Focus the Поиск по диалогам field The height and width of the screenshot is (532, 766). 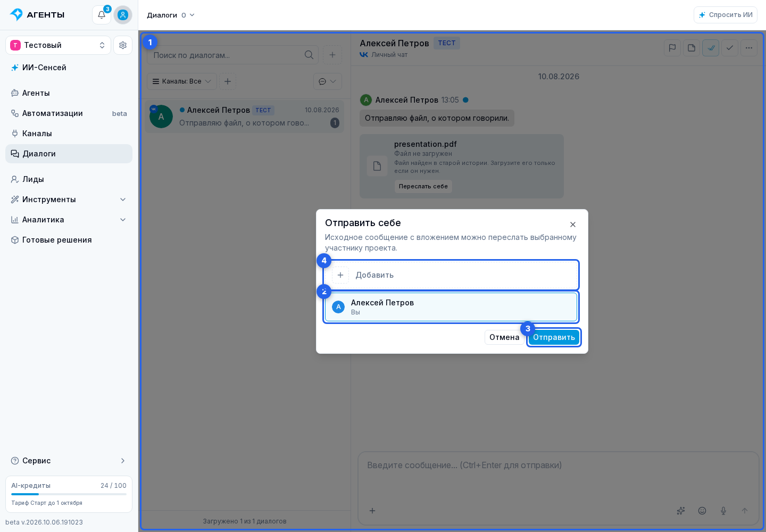(x=233, y=55)
